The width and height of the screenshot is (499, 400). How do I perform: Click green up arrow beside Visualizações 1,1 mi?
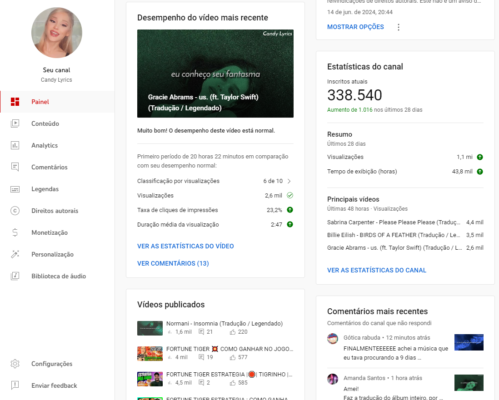[480, 157]
